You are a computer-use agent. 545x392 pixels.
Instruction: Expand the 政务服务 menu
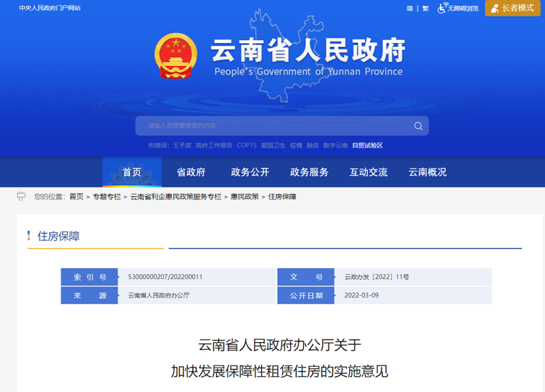click(309, 172)
